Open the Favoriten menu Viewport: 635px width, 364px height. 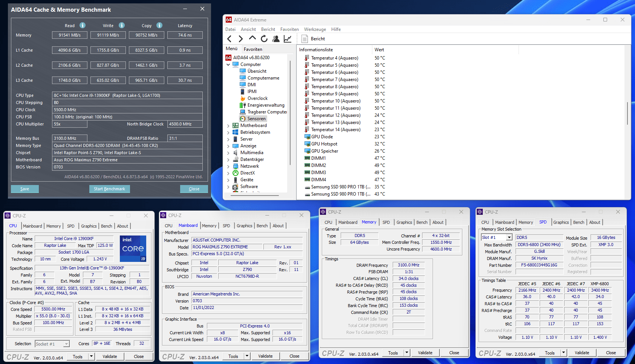pos(289,29)
